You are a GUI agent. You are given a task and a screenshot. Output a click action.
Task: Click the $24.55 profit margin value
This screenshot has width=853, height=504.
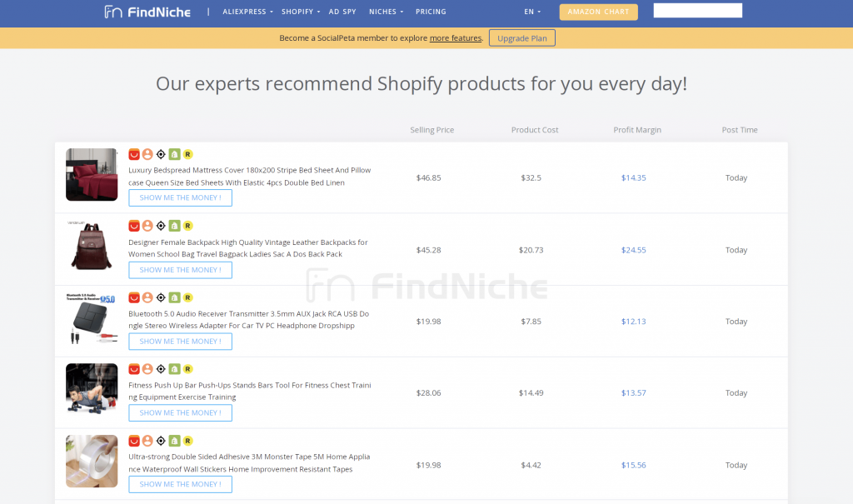[634, 251]
